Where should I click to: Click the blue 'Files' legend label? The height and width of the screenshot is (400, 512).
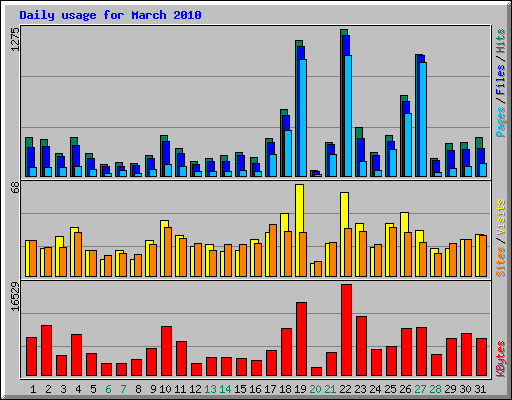pyautogui.click(x=501, y=80)
